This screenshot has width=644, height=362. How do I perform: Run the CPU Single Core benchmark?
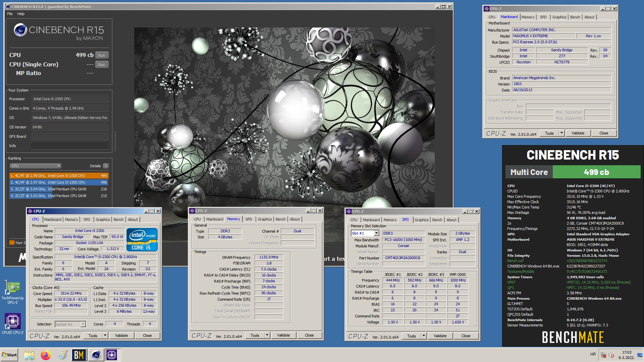click(102, 65)
